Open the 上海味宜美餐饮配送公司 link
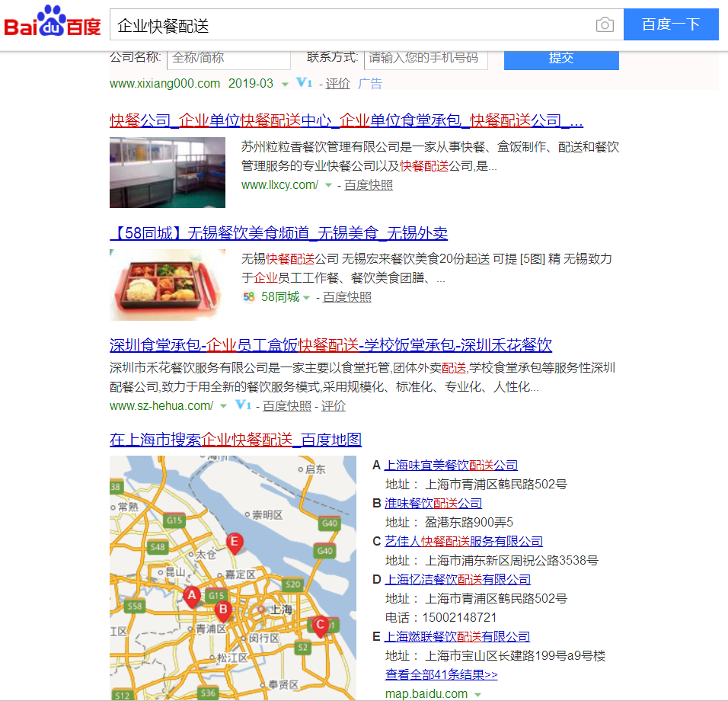The width and height of the screenshot is (728, 701). (x=452, y=465)
